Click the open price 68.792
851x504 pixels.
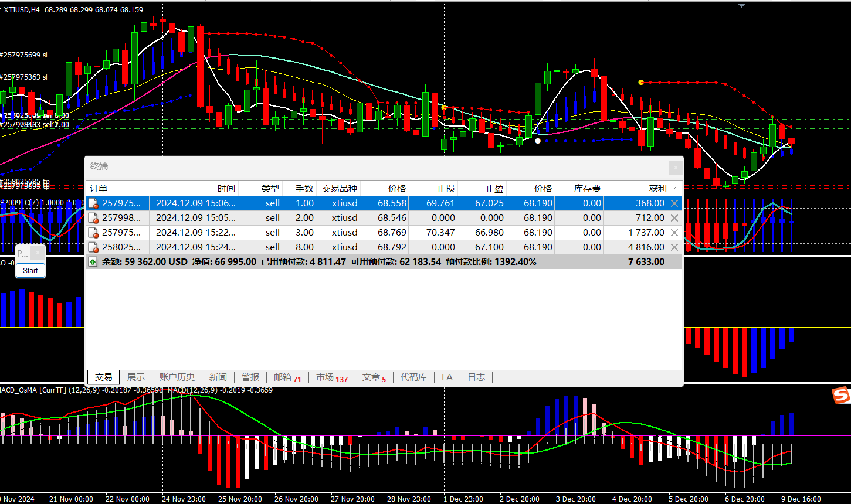tap(392, 247)
